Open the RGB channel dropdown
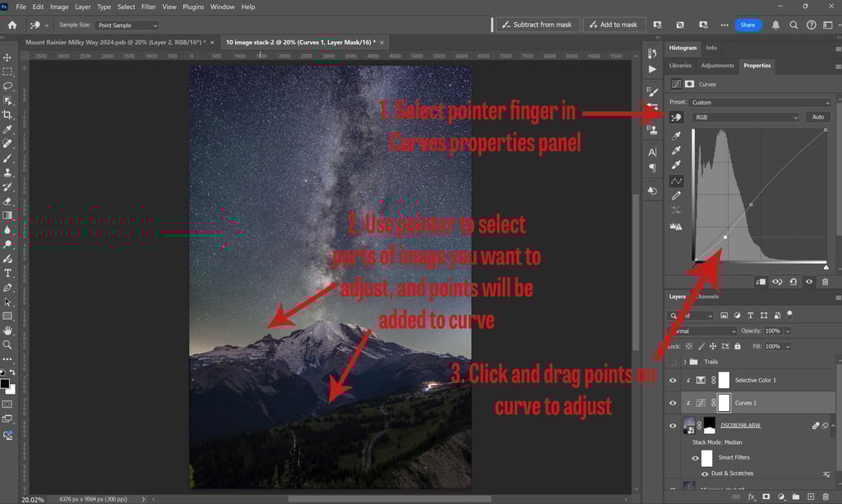 (746, 117)
